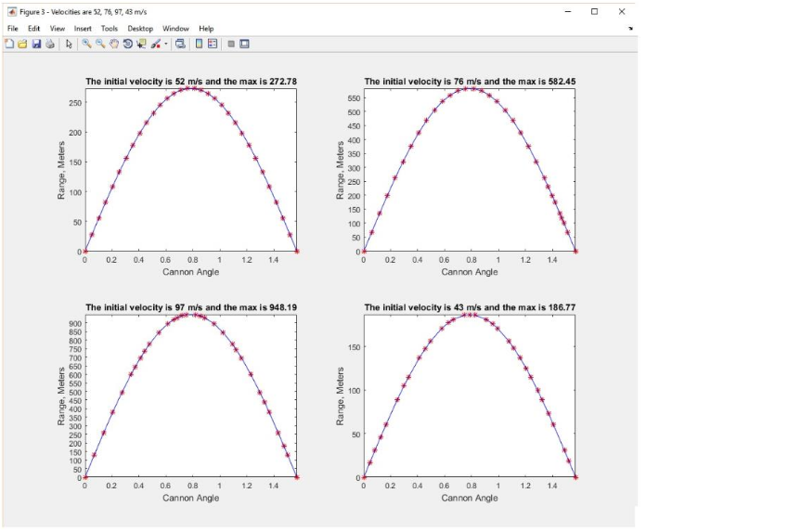
Task: Click 'Range, Meters' label of the 52 m/s plot
Action: tap(61, 171)
